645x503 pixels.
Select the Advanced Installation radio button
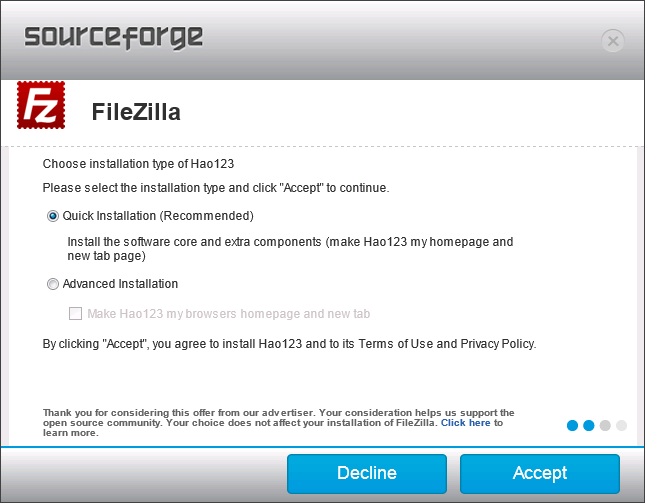point(53,284)
